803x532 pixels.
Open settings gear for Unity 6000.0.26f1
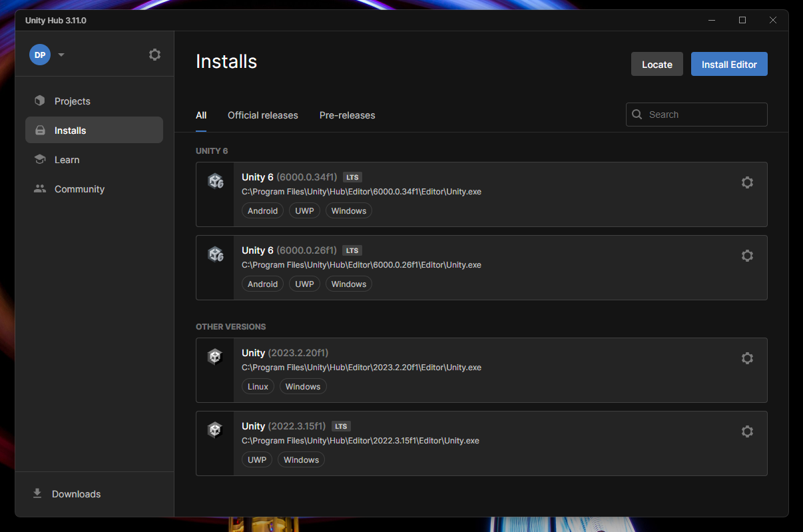(747, 256)
